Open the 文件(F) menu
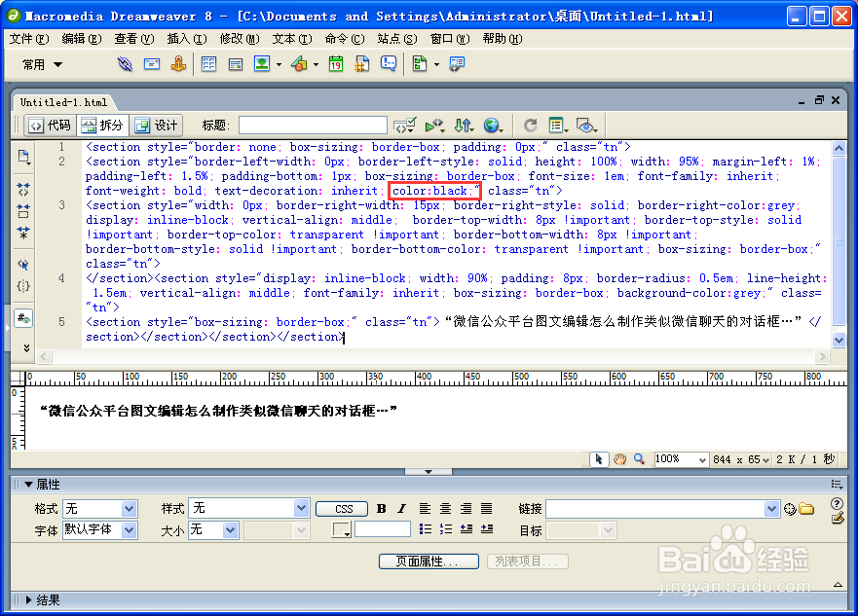This screenshot has width=858, height=616. pyautogui.click(x=29, y=39)
